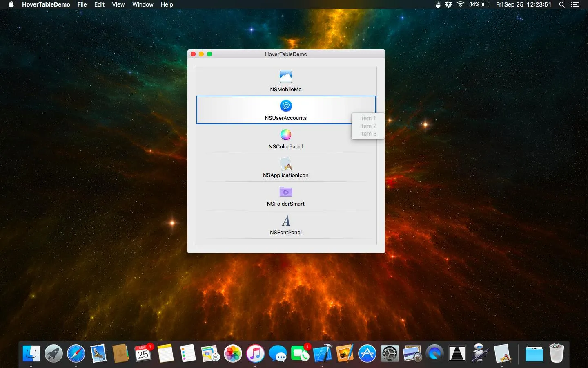Image resolution: width=588 pixels, height=368 pixels.
Task: Open System Preferences from the Dock
Action: (390, 354)
